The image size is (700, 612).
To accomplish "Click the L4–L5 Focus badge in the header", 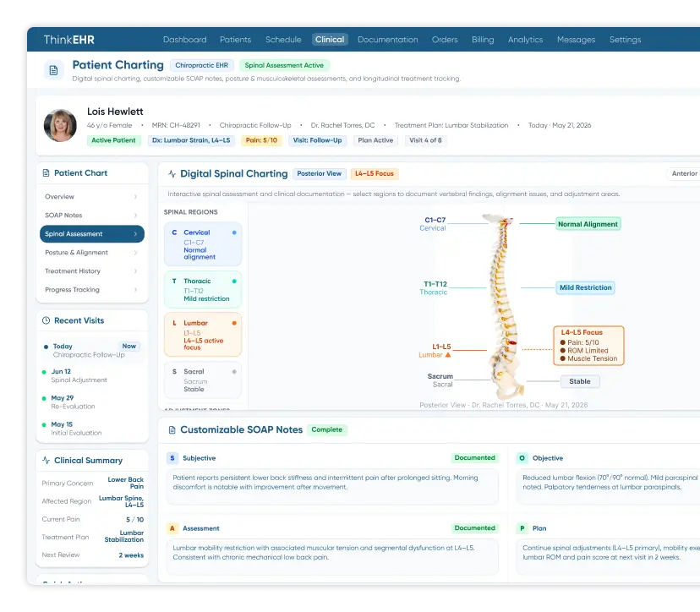I will point(375,173).
